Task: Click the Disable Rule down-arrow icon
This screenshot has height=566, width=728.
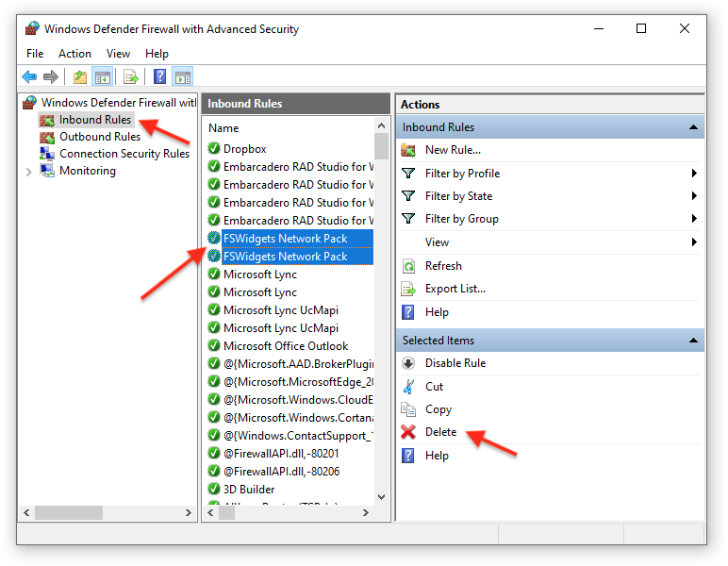Action: click(408, 363)
